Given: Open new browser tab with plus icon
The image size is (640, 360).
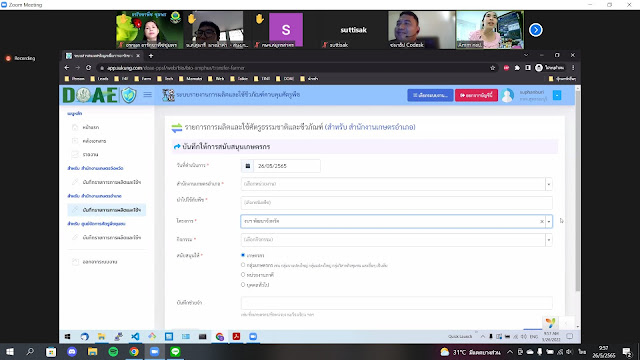Looking at the screenshot, I should click(x=151, y=56).
